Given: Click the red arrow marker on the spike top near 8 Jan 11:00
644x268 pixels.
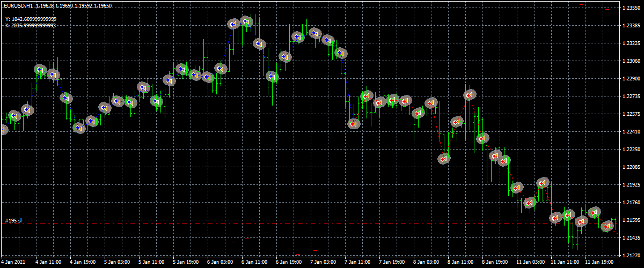Looking at the screenshot, I should tap(470, 95).
